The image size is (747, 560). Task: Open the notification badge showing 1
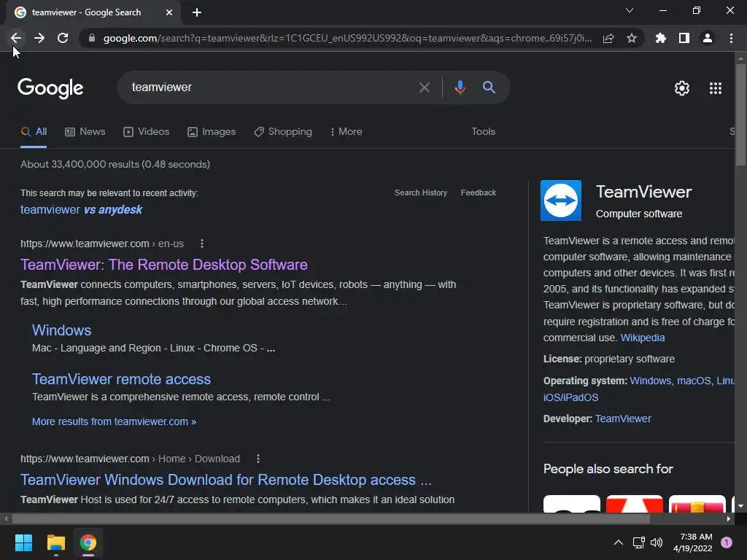[x=727, y=542]
